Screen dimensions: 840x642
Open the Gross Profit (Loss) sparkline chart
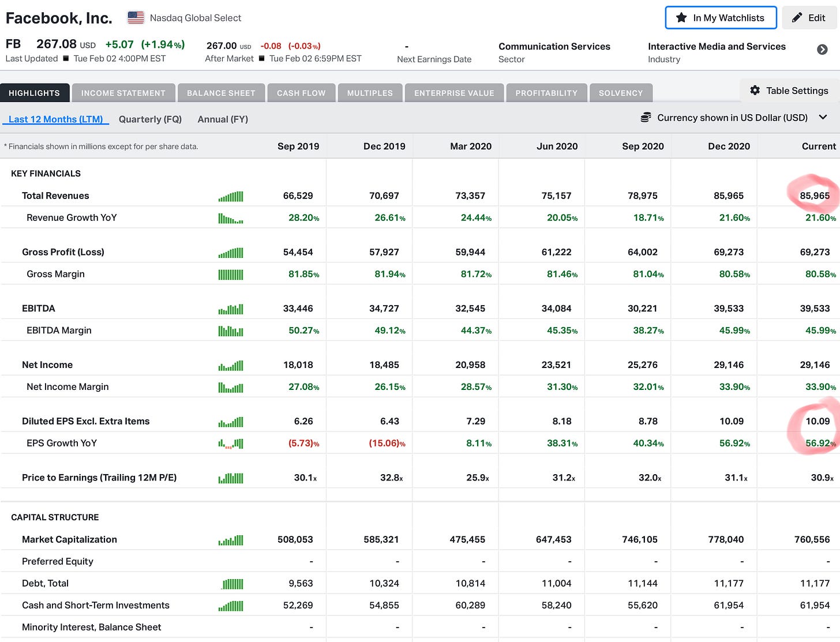[231, 253]
